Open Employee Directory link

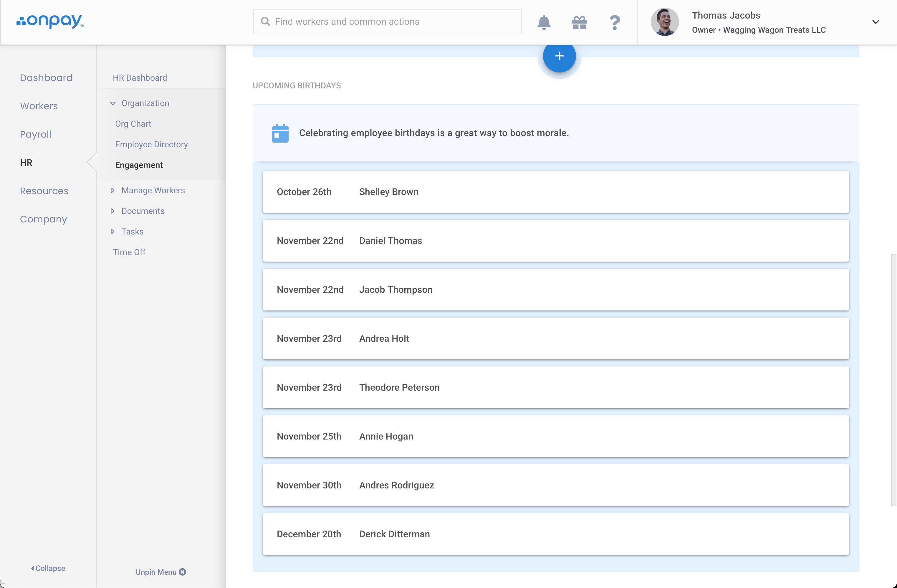pyautogui.click(x=151, y=144)
